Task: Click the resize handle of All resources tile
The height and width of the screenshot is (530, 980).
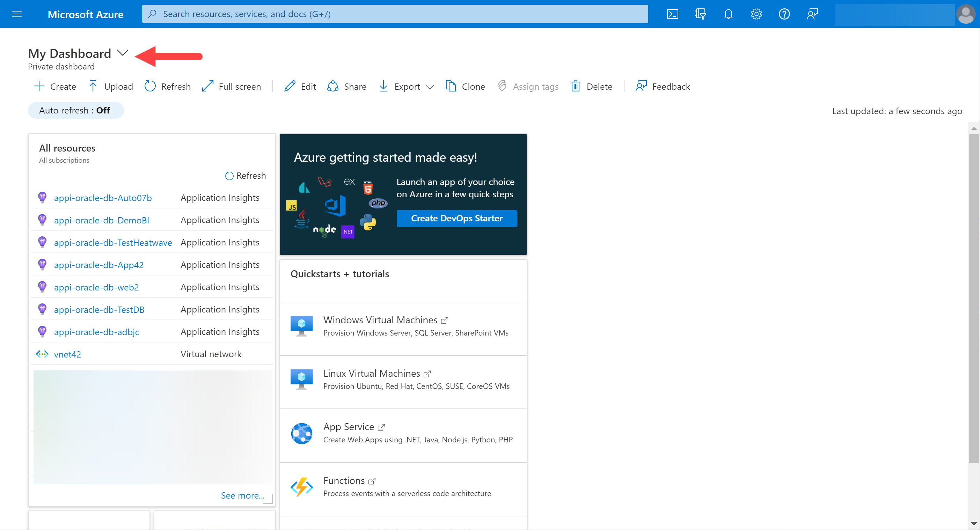Action: [269, 499]
